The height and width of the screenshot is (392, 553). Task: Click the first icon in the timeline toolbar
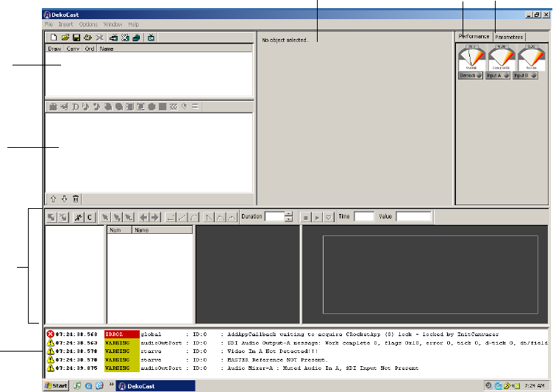coord(51,218)
